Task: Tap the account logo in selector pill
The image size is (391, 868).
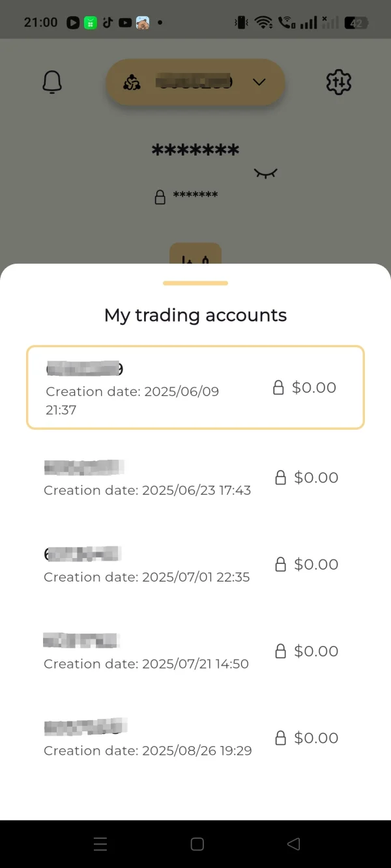Action: [x=132, y=83]
